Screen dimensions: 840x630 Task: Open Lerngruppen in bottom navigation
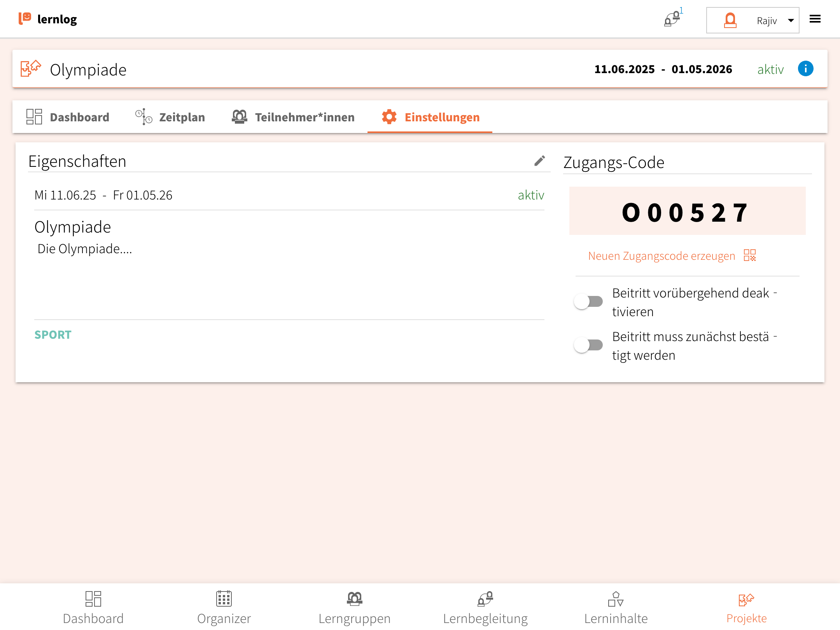pyautogui.click(x=354, y=607)
